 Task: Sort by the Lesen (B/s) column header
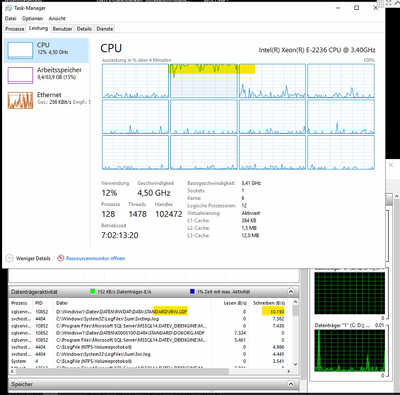tap(235, 303)
